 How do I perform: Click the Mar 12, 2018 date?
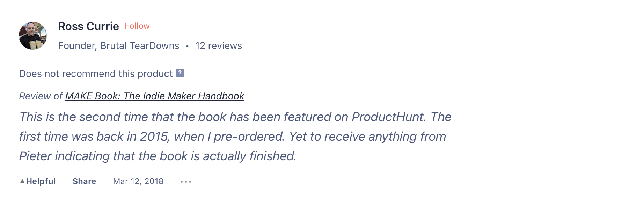[x=138, y=181]
